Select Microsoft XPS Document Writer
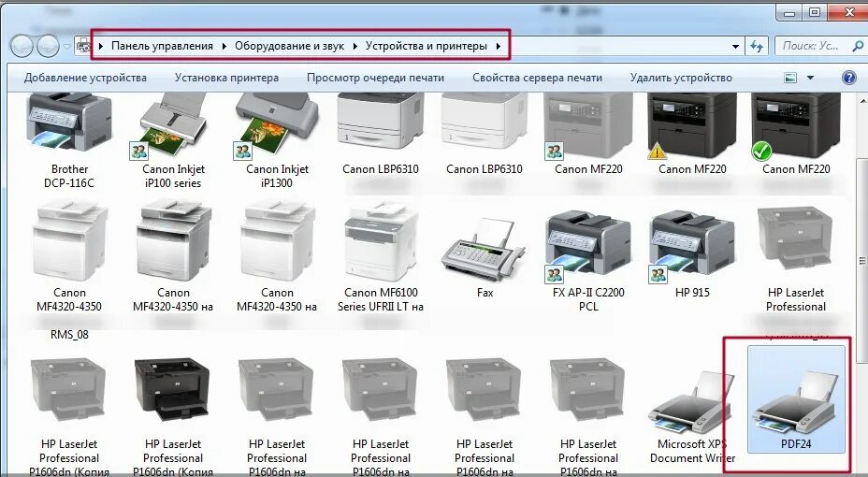The width and height of the screenshot is (868, 477). [692, 416]
